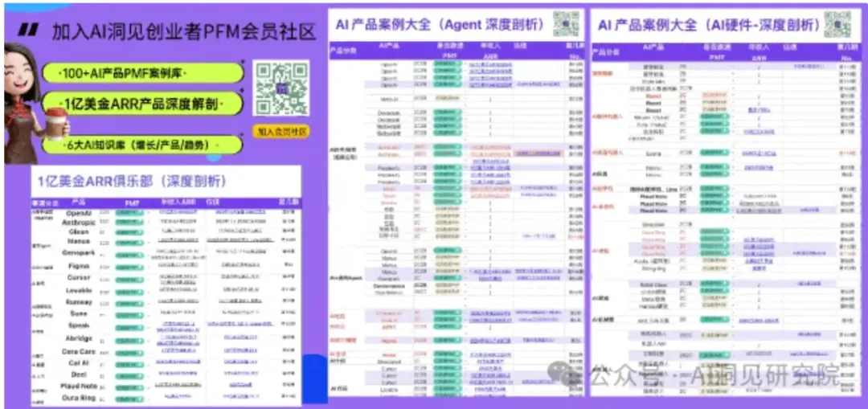Click the 加入会员社区 button

click(x=280, y=132)
